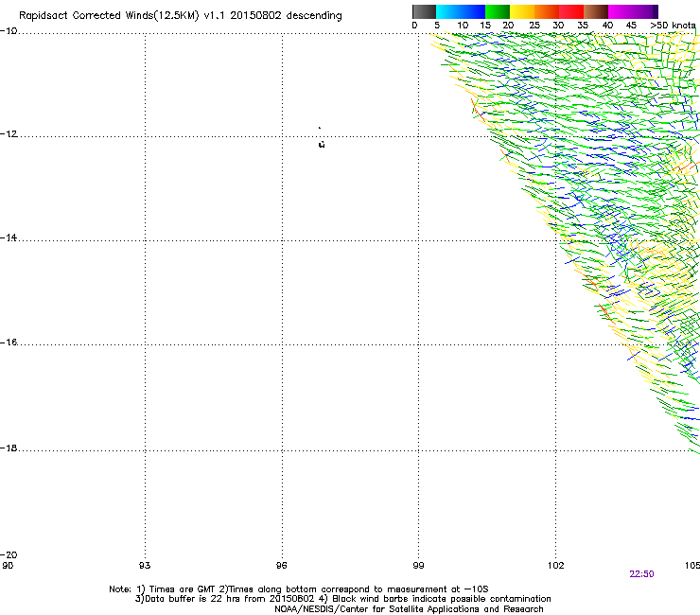Click the note 'Data buffer is 22 hrs'
700x615 pixels.
click(x=194, y=599)
